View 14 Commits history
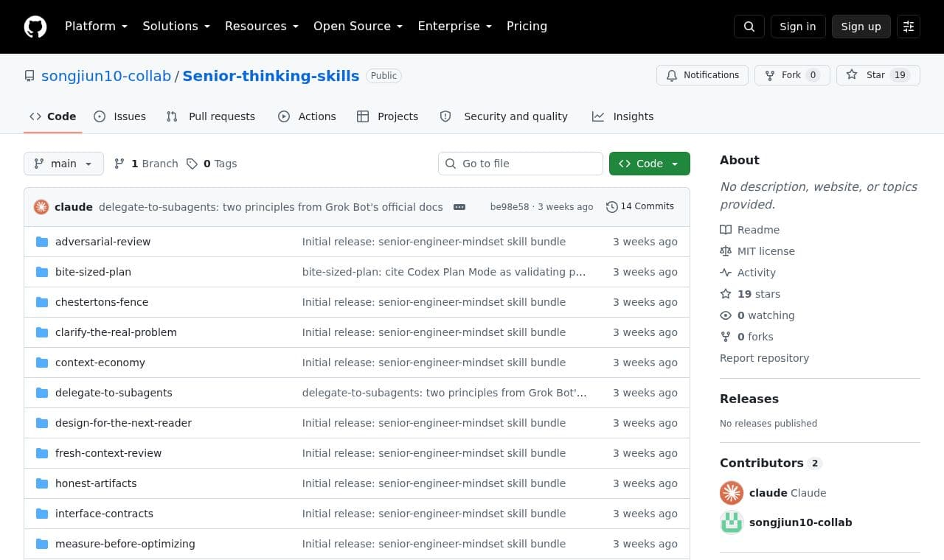 [x=640, y=206]
